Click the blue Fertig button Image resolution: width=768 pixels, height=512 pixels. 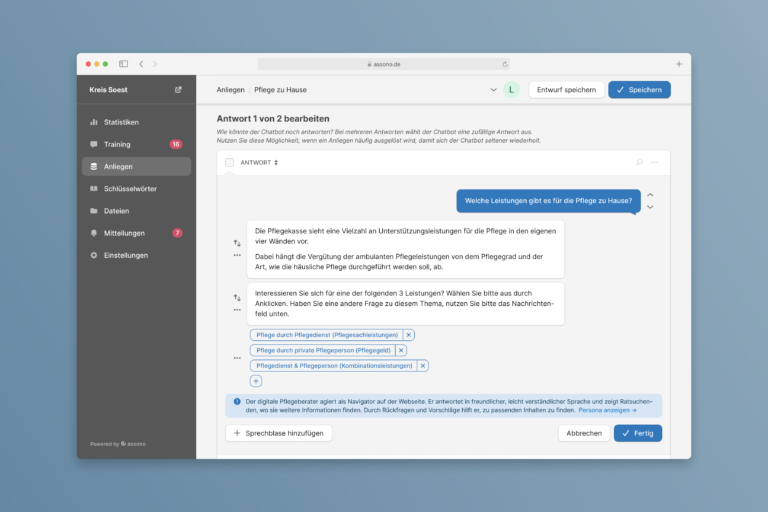[x=638, y=433]
